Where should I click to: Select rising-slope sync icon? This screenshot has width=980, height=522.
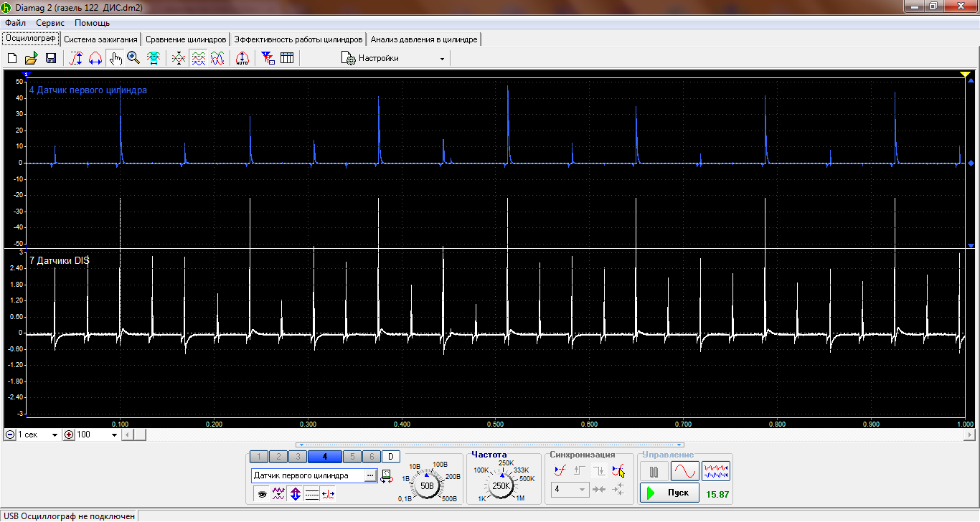click(x=561, y=471)
